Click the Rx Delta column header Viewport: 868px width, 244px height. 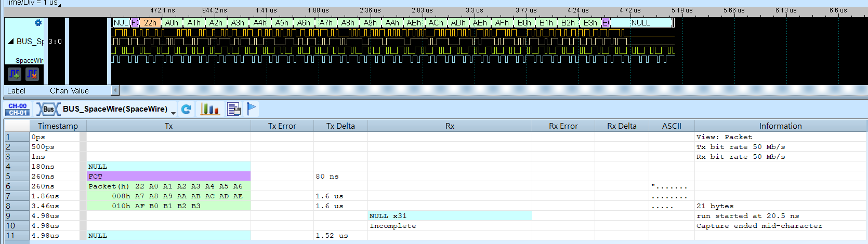tap(622, 126)
